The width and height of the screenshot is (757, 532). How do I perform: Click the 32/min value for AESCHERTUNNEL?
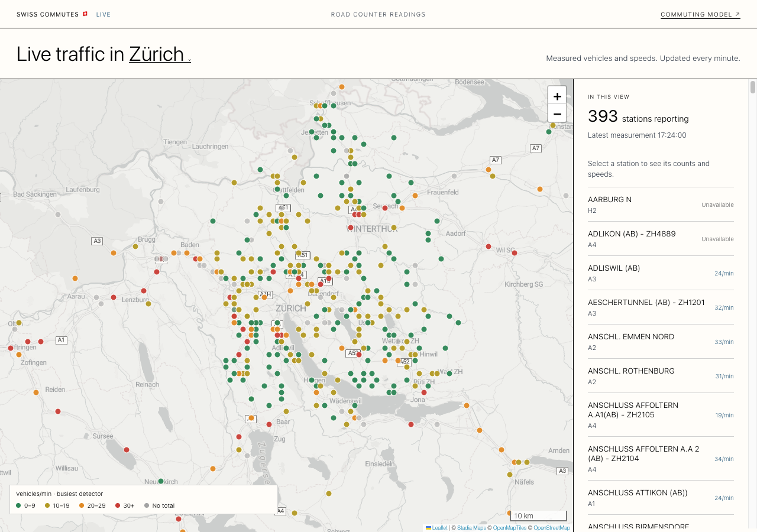pos(724,307)
